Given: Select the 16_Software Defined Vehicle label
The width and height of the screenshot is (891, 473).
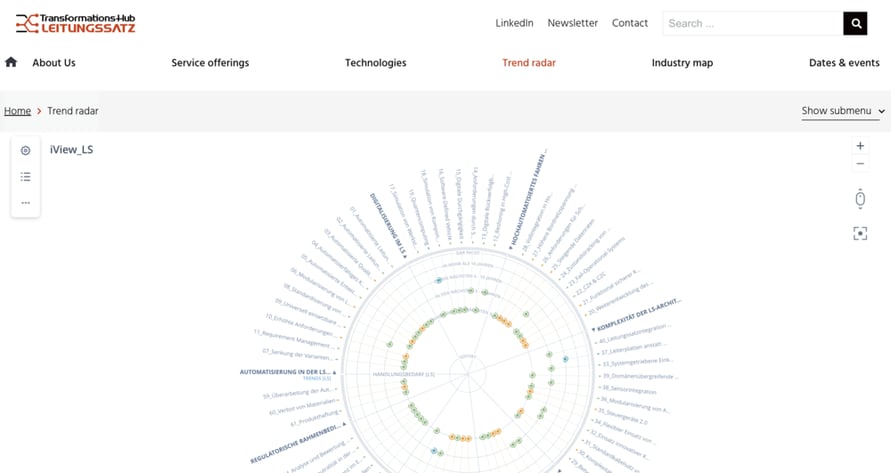Looking at the screenshot, I should point(446,203).
